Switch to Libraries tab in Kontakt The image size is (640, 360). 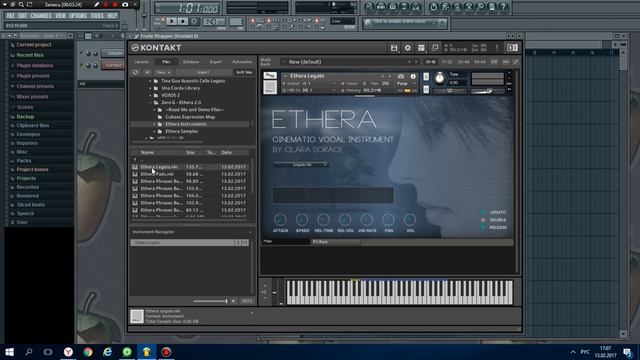[142, 62]
